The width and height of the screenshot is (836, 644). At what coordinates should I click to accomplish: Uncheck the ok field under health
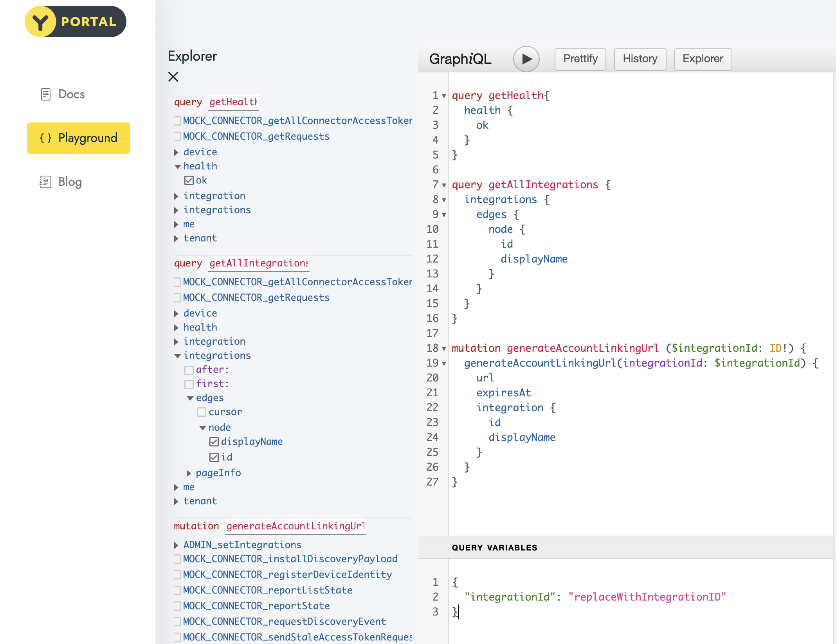coord(189,180)
